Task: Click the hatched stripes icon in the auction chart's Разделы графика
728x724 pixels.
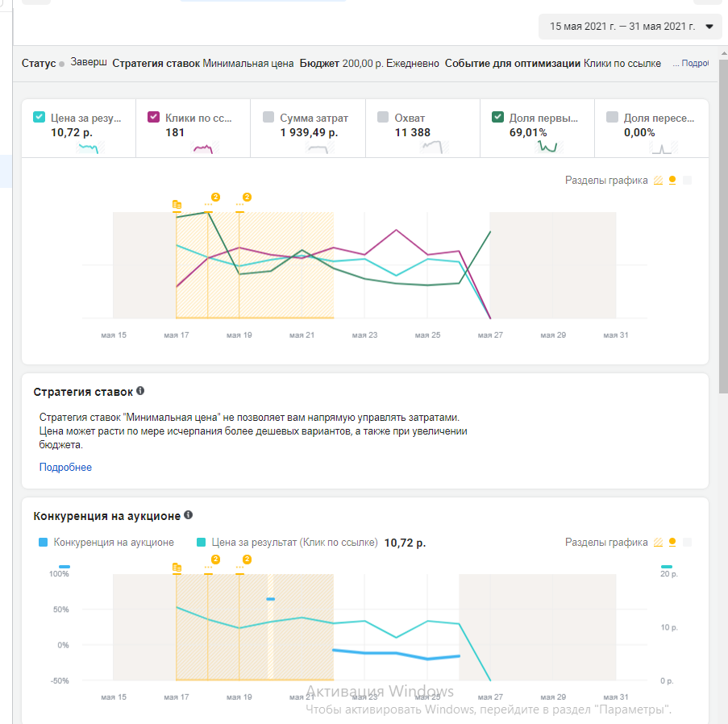Action: (658, 543)
